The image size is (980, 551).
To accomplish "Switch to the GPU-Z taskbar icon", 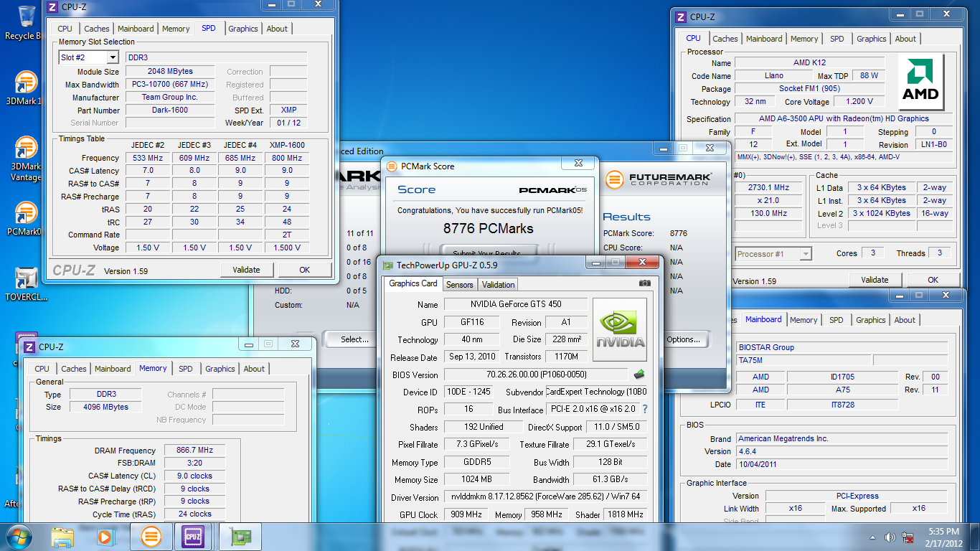I will [240, 536].
